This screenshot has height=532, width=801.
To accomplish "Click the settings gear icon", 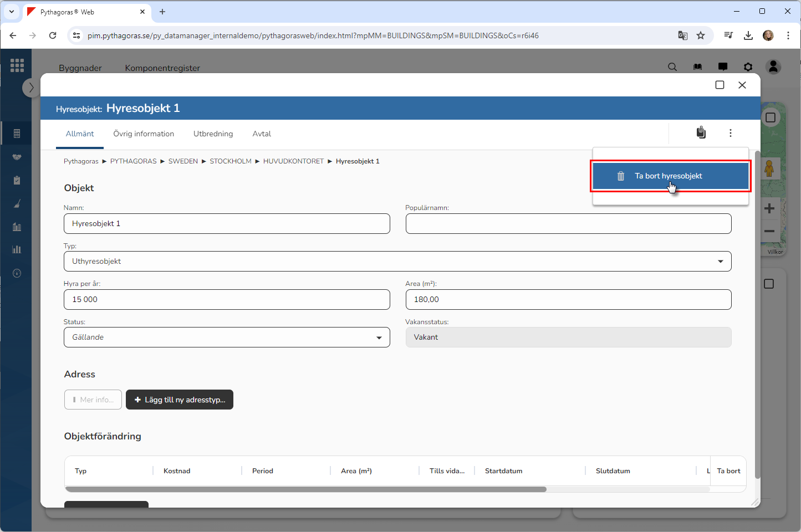I will (748, 67).
